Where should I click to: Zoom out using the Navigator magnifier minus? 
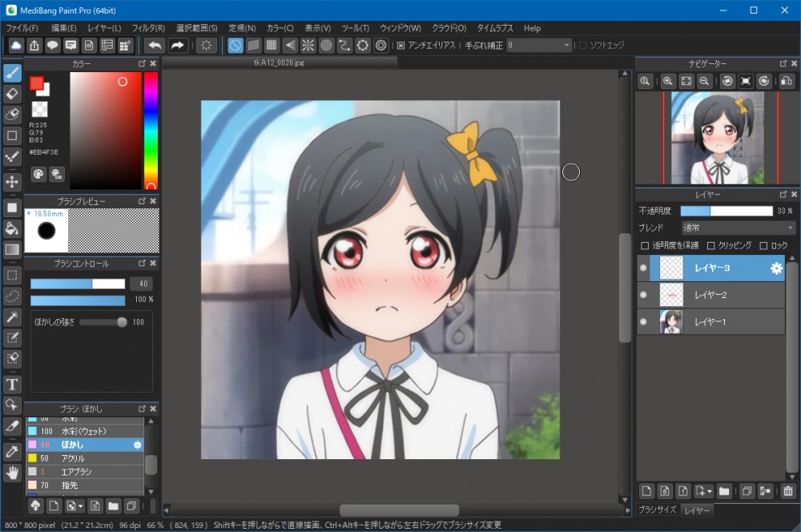pos(704,81)
